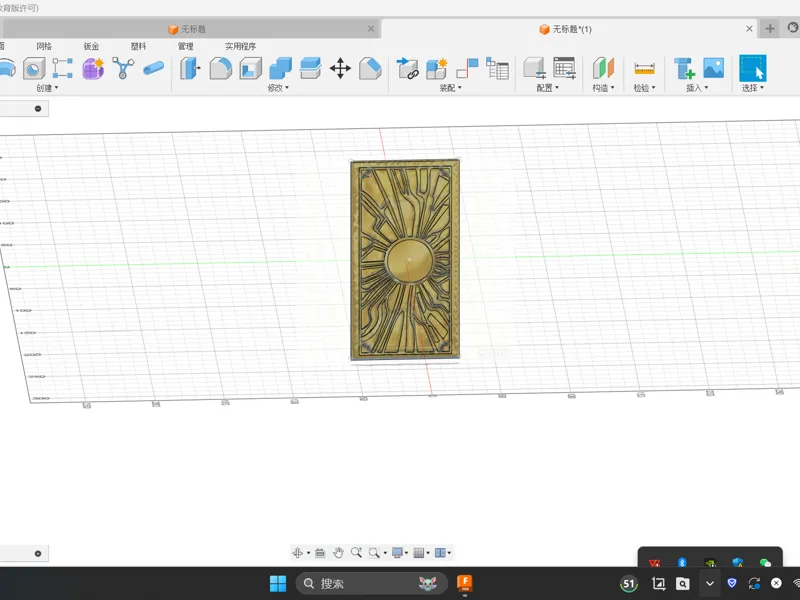Click the New Component icon
Viewport: 800px width, 600px height.
(437, 68)
